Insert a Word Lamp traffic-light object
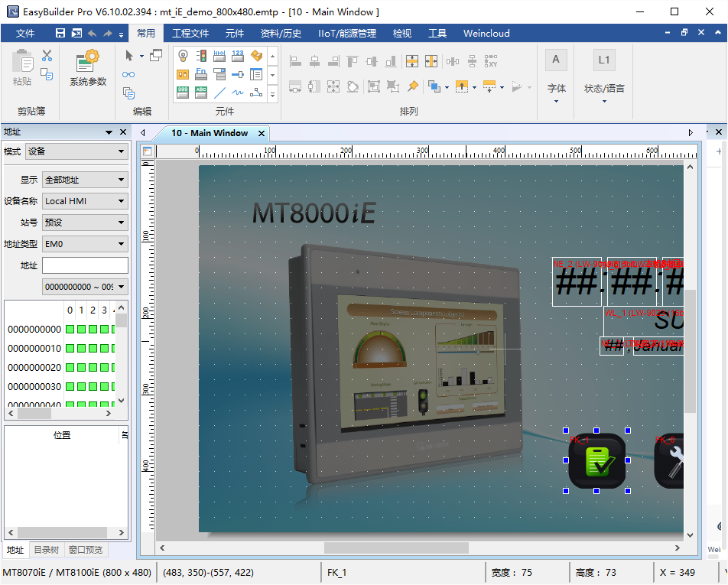 [x=201, y=56]
